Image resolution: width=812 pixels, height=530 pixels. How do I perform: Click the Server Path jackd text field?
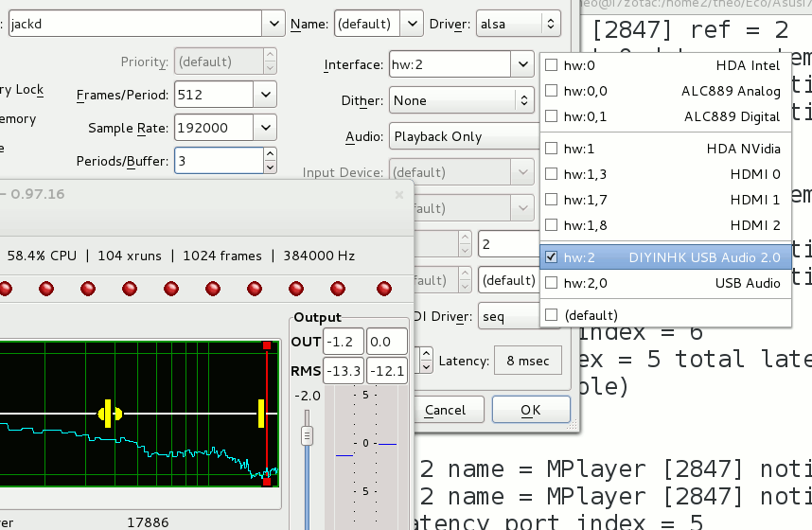(x=132, y=24)
